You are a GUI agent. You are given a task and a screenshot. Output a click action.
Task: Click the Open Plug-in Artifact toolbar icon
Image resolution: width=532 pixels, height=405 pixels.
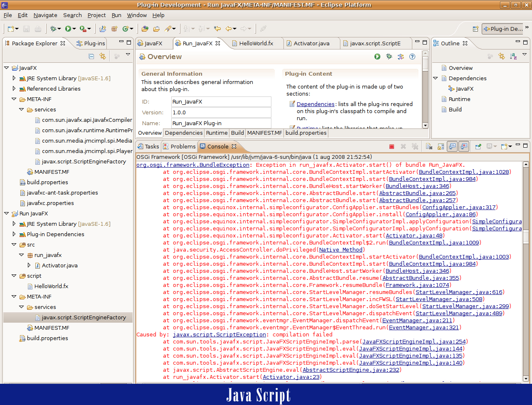click(x=145, y=29)
